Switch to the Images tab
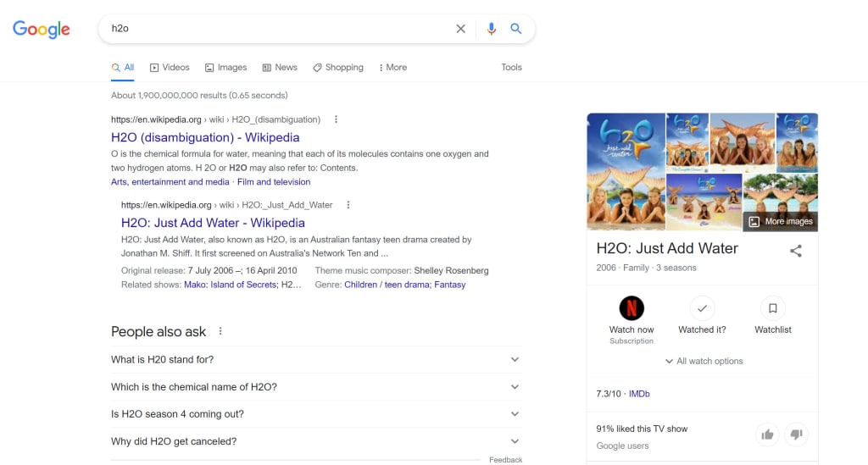868x465 pixels. click(x=225, y=68)
